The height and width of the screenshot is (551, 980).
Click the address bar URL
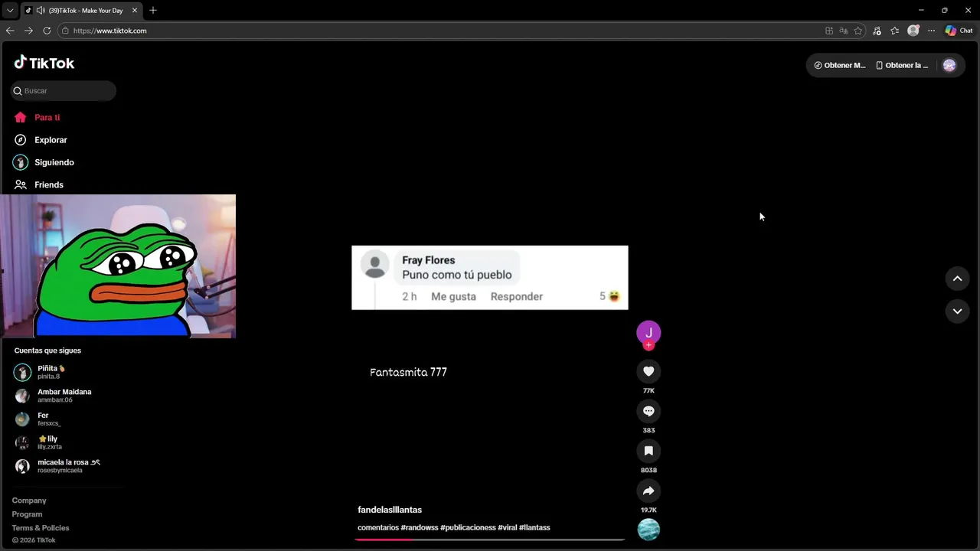coord(110,31)
